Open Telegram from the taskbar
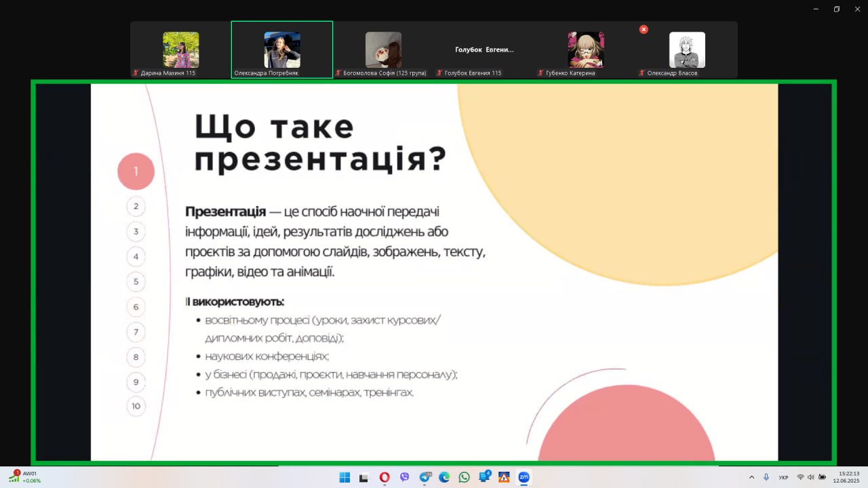 coord(425,477)
